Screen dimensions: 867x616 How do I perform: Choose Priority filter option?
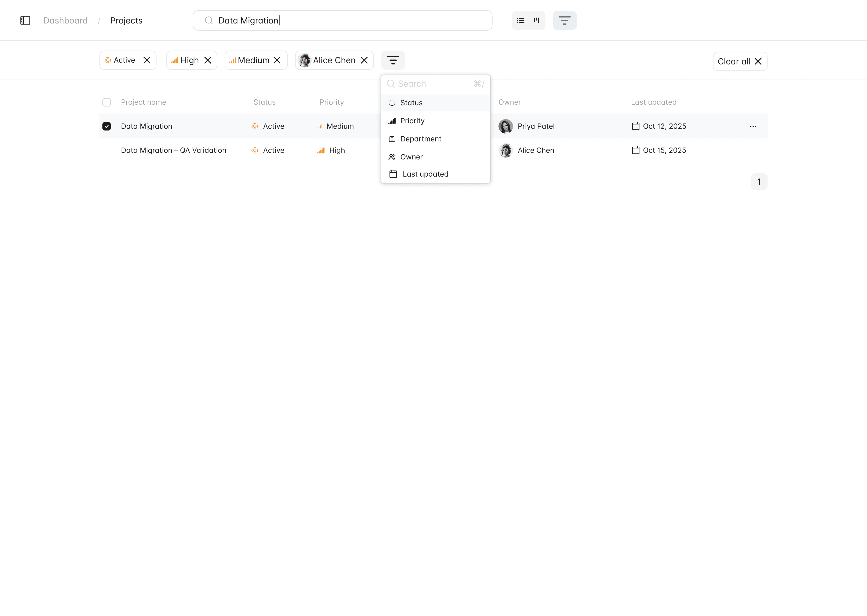pos(412,121)
